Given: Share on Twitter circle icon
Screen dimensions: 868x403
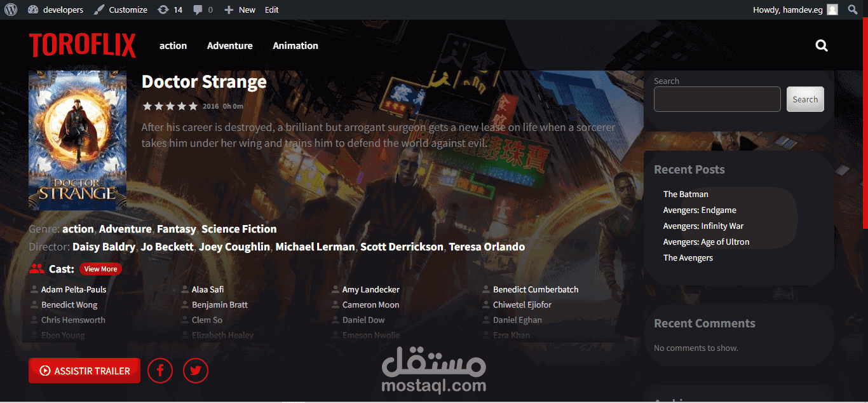Looking at the screenshot, I should click(x=196, y=371).
